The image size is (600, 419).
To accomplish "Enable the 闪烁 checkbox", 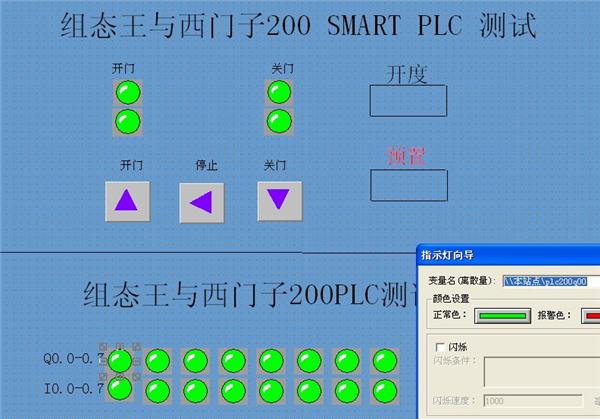I will pos(440,347).
